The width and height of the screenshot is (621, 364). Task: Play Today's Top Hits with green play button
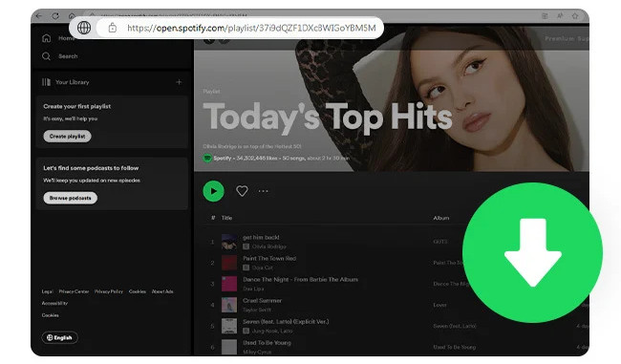[213, 191]
